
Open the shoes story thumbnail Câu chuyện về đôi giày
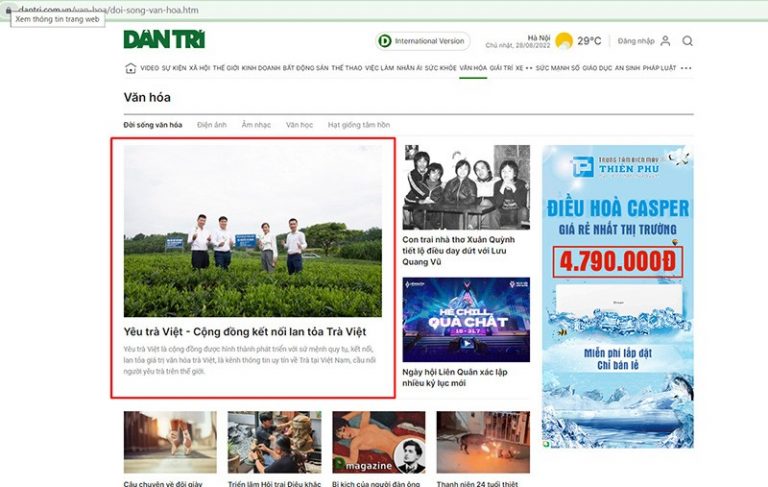point(170,442)
